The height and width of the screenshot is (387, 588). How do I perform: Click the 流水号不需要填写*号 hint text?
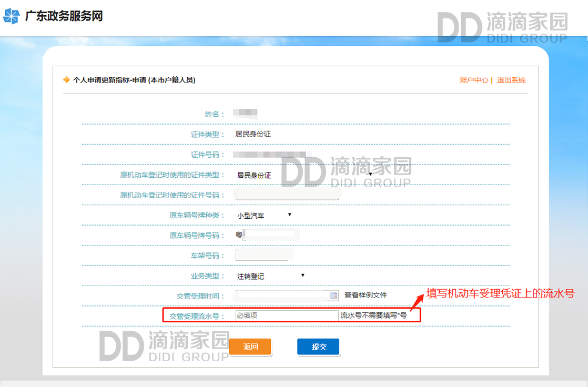pyautogui.click(x=373, y=315)
